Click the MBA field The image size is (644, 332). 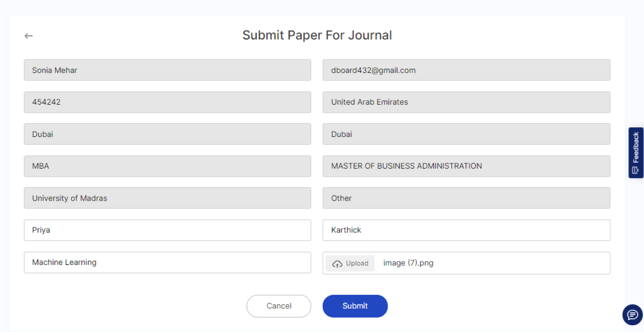[167, 166]
